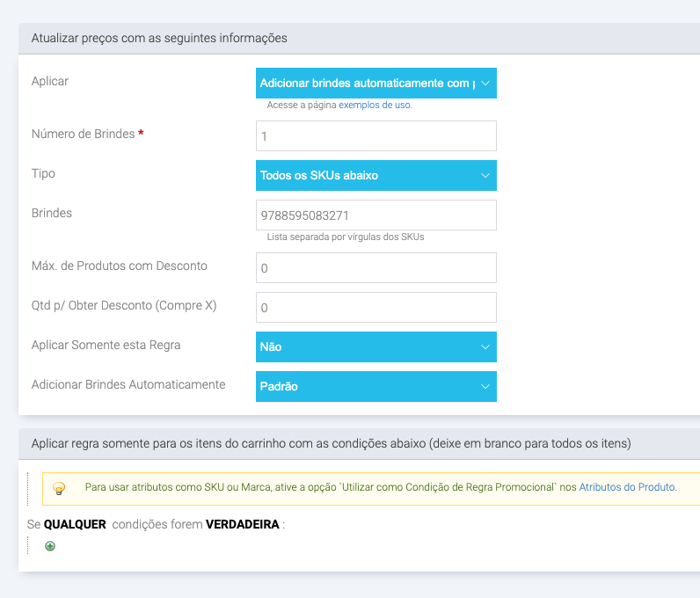The image size is (700, 598).
Task: Select the Máx. de Produtos com Desconto input
Action: pos(376,268)
